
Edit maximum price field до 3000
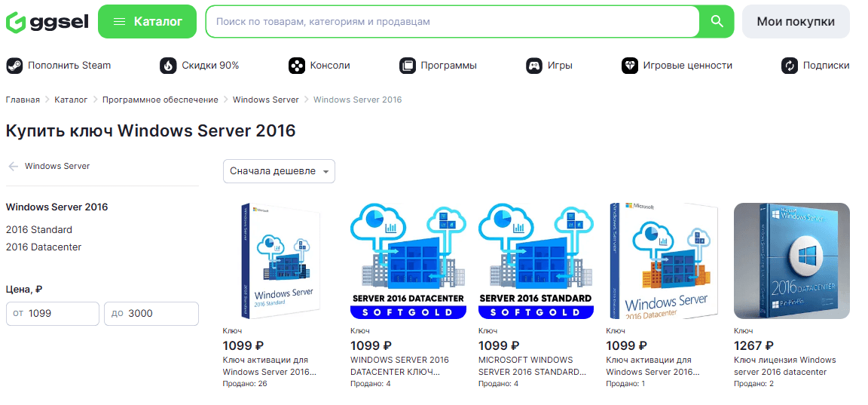click(151, 314)
